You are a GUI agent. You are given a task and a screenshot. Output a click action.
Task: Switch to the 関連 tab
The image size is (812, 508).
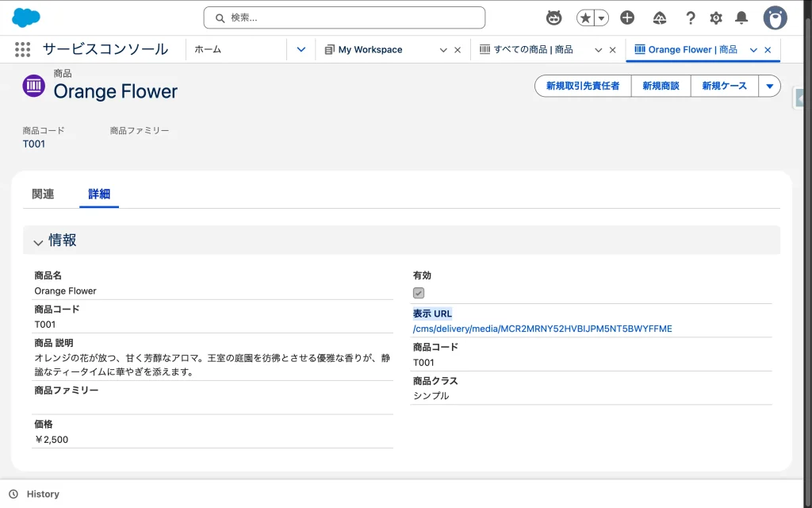coord(43,194)
